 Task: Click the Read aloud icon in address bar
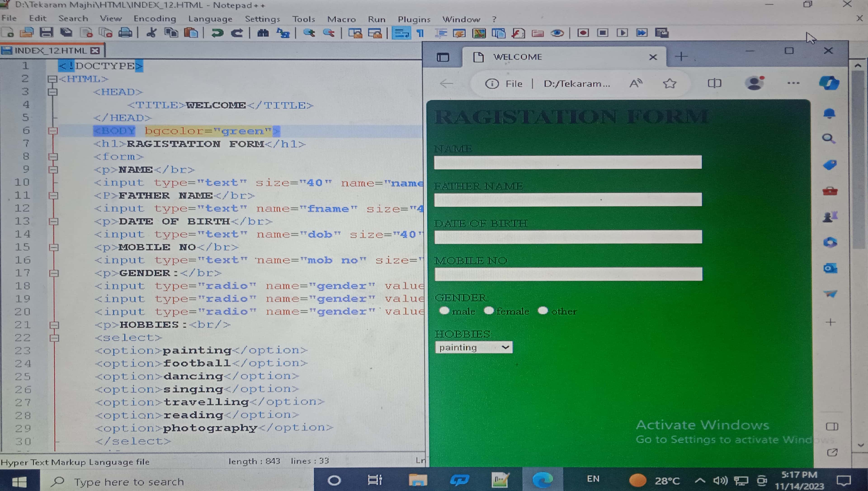(x=636, y=83)
